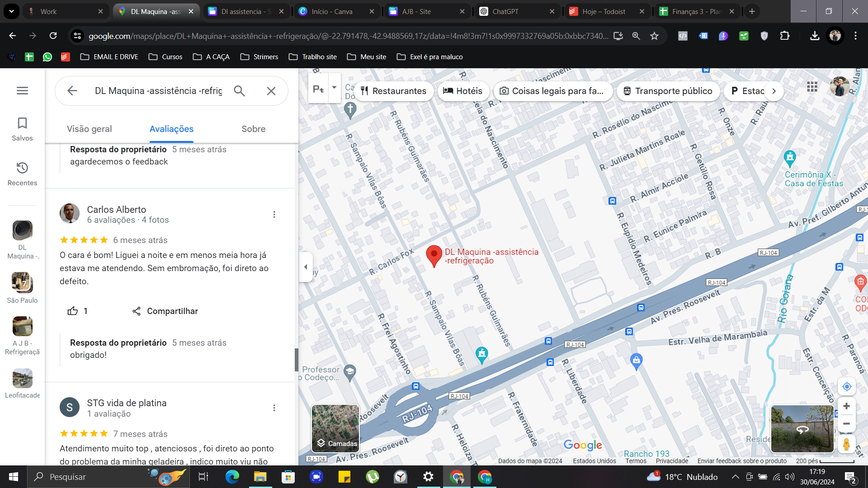Viewport: 868px width, 488px height.
Task: Open the language input tool dropdown arrow
Action: coord(334,87)
